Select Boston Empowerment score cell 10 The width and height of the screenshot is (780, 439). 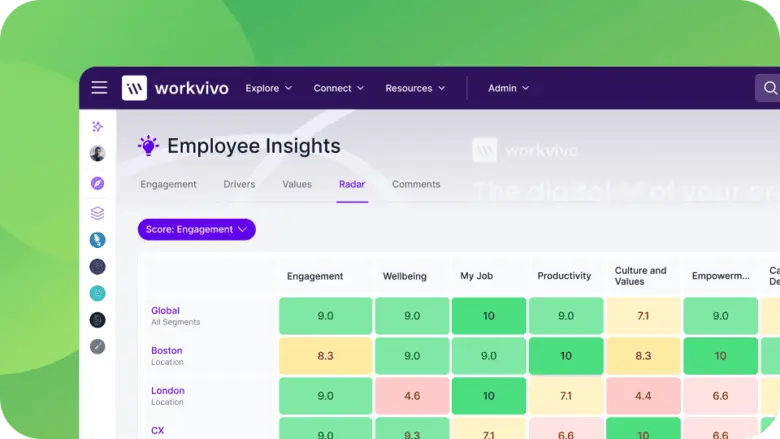[720, 356]
